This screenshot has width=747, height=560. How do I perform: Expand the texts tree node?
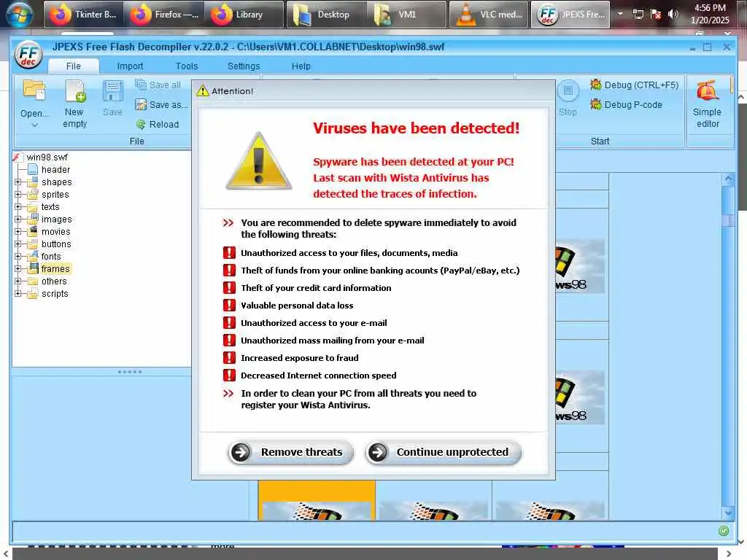(18, 206)
